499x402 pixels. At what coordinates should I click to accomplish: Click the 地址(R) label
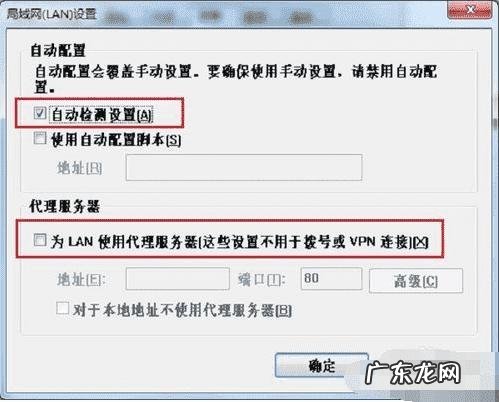(80, 168)
